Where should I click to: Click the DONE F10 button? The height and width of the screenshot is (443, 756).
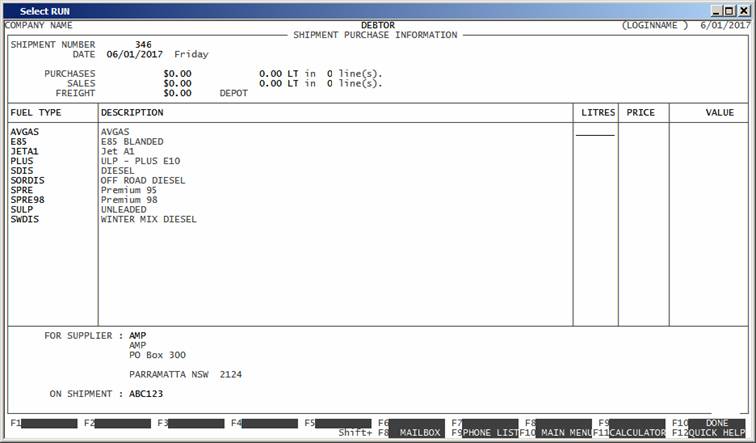(717, 423)
